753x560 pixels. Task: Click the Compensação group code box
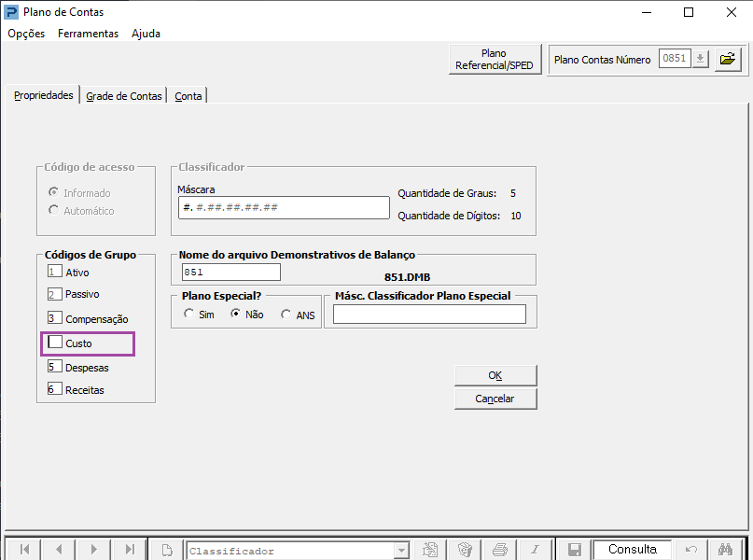[54, 318]
